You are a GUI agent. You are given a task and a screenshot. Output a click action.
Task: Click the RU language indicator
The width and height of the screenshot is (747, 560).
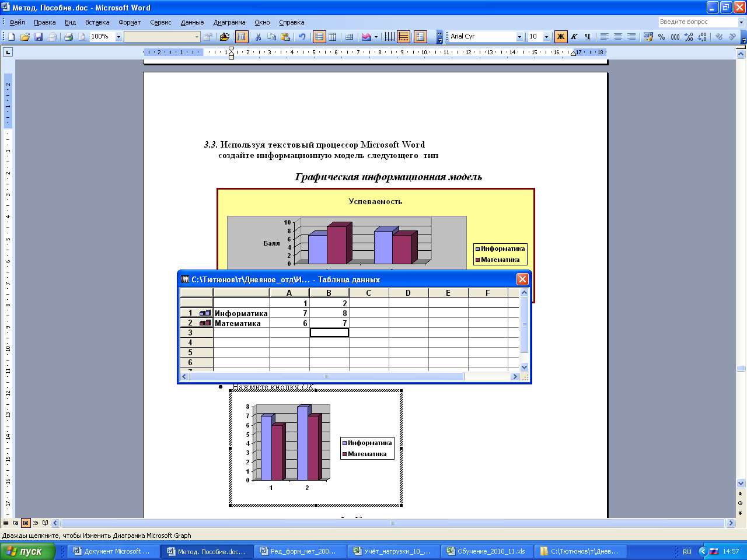(687, 551)
